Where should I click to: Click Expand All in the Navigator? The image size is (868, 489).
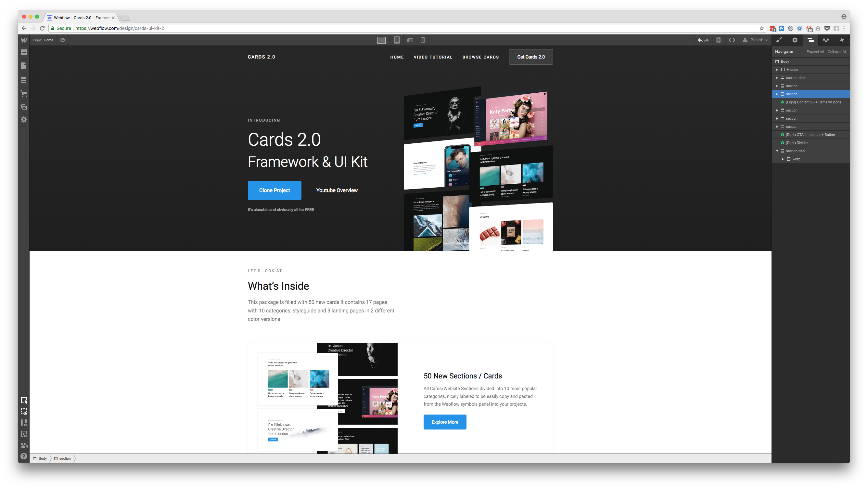click(815, 52)
